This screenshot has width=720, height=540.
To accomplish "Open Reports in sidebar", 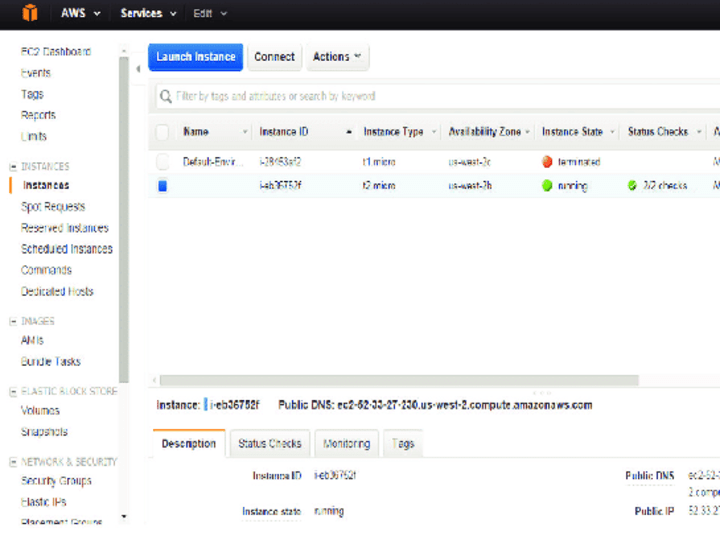I will point(38,115).
